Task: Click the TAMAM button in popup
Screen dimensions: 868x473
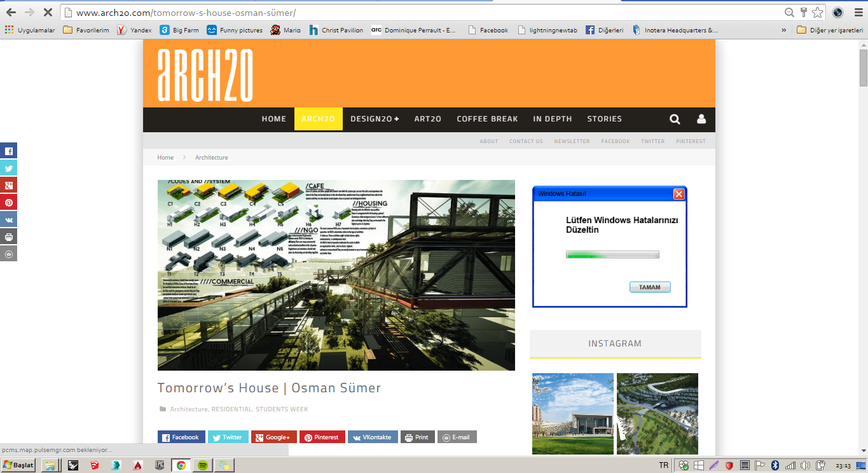Action: pyautogui.click(x=650, y=287)
